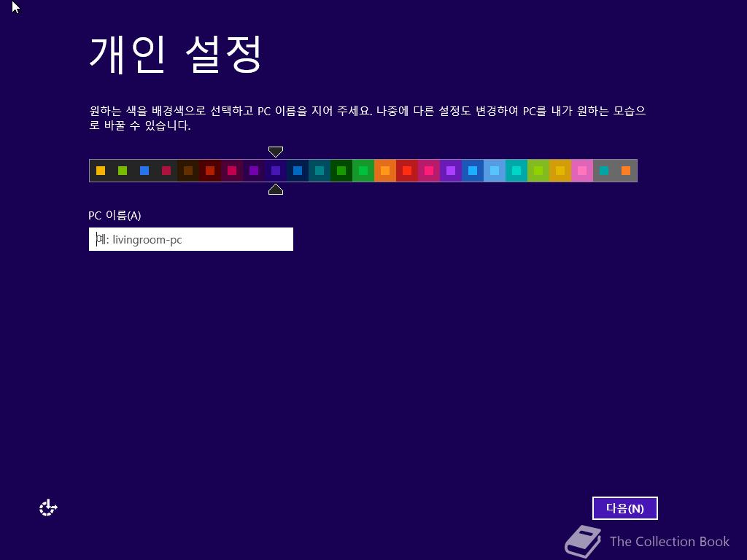Select dark plum swatch with magenta square
Viewport: 747px width, 560px height.
[x=232, y=171]
